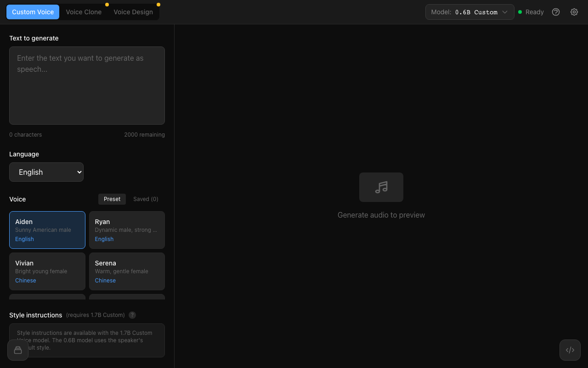588x368 pixels.
Task: Select the Aiden voice card
Action: tap(47, 230)
